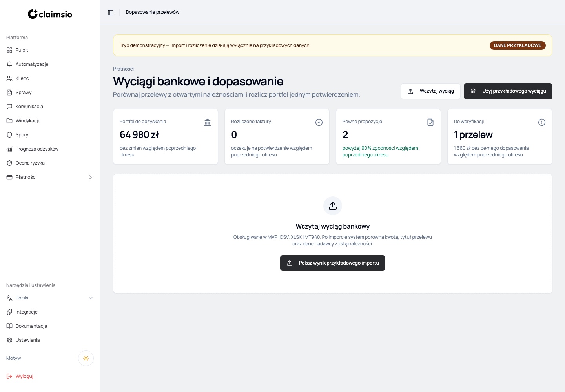
Task: Open Pulpit dashboard icon
Action: pyautogui.click(x=9, y=50)
